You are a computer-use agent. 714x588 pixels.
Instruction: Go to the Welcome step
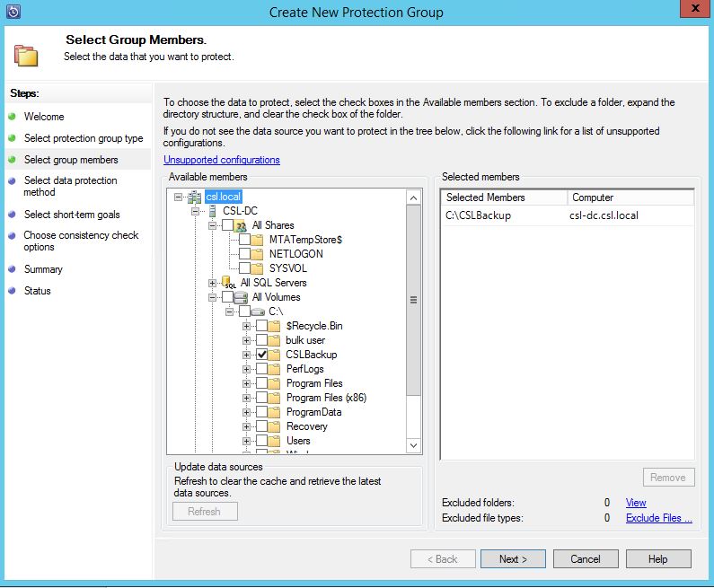point(44,117)
